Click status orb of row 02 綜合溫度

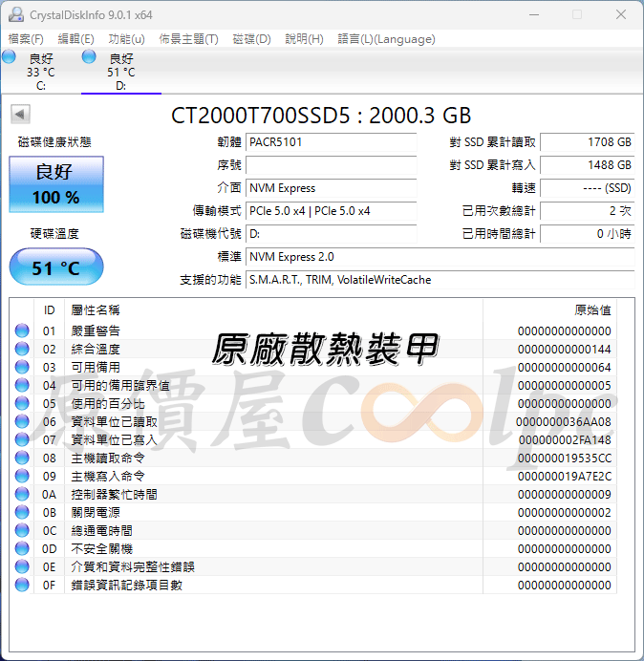pyautogui.click(x=22, y=349)
